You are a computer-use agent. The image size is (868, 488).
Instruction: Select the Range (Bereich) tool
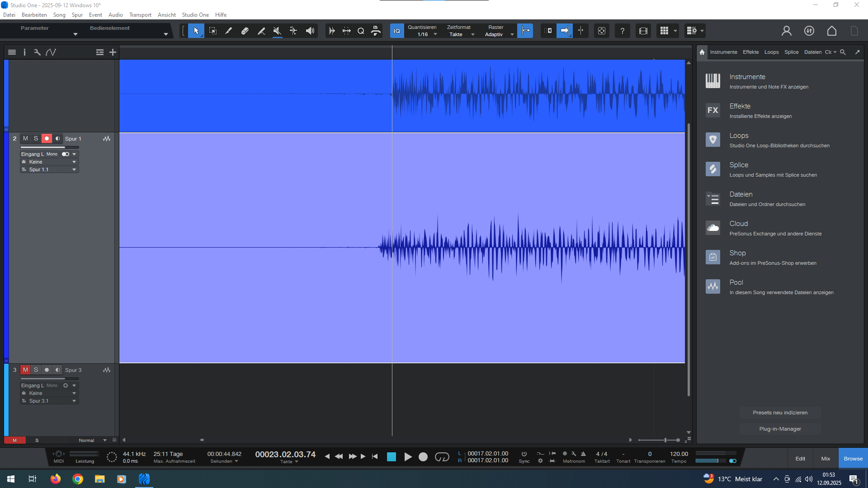point(212,31)
